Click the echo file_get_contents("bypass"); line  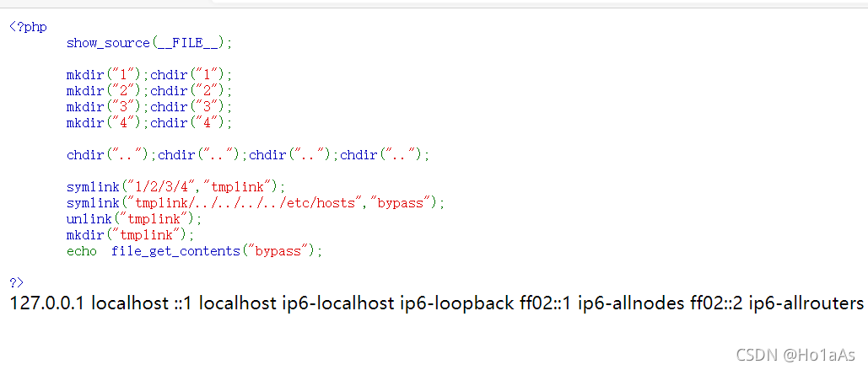194,251
